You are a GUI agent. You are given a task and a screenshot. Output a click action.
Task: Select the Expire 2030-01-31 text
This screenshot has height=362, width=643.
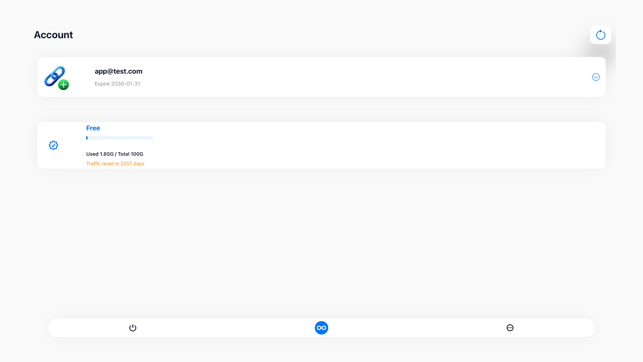click(117, 84)
